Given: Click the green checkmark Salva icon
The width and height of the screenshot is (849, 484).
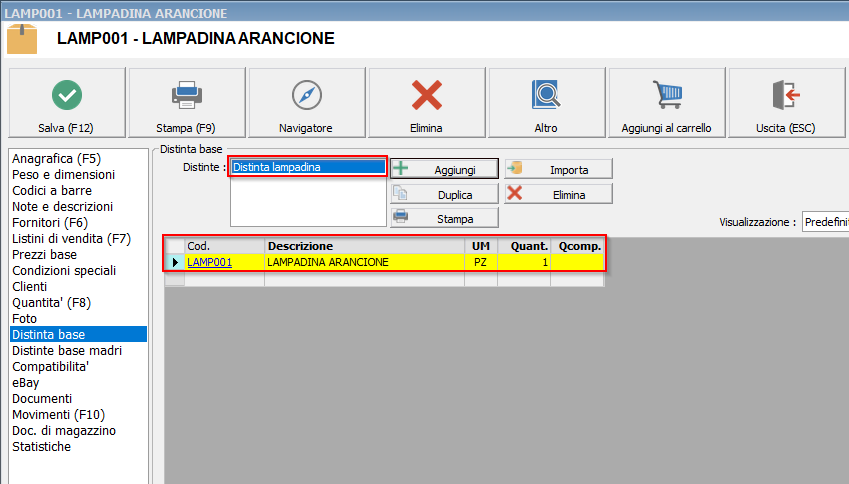Looking at the screenshot, I should [x=67, y=95].
